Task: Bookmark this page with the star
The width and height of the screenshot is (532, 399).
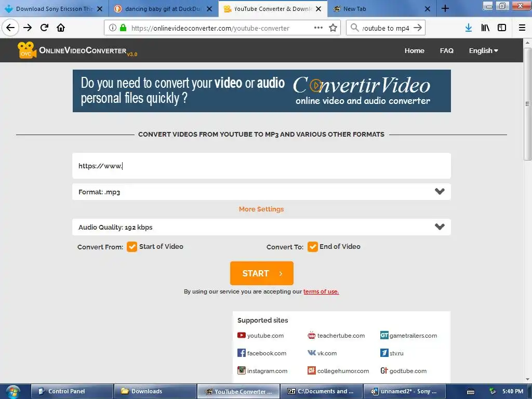Action: 333,28
